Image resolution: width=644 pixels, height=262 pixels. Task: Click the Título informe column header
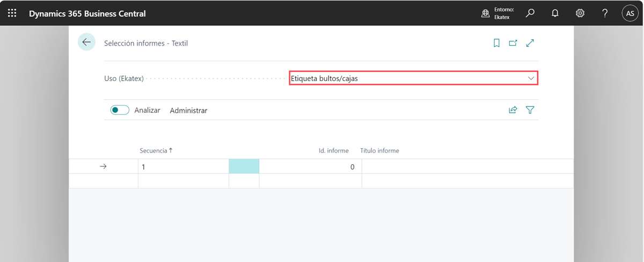coord(379,151)
